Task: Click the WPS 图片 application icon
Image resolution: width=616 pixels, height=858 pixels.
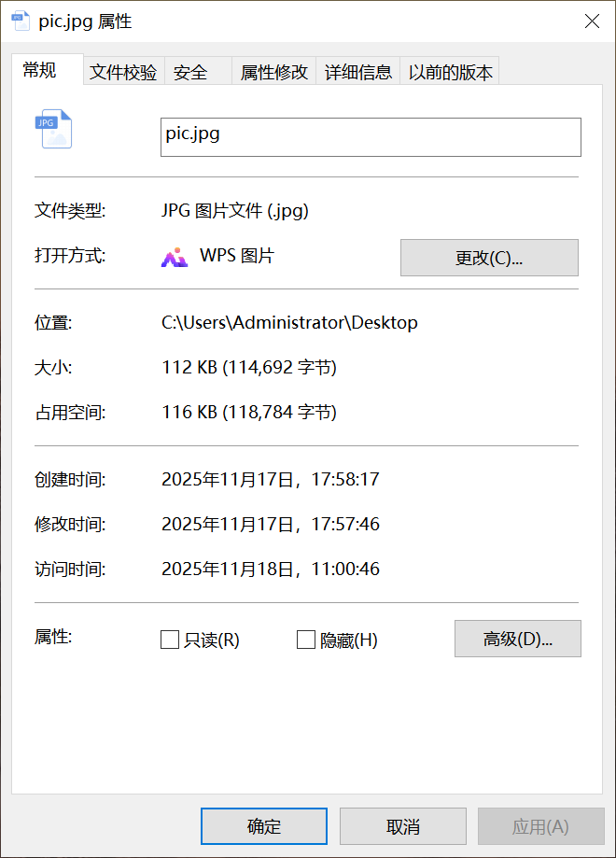Action: [174, 257]
